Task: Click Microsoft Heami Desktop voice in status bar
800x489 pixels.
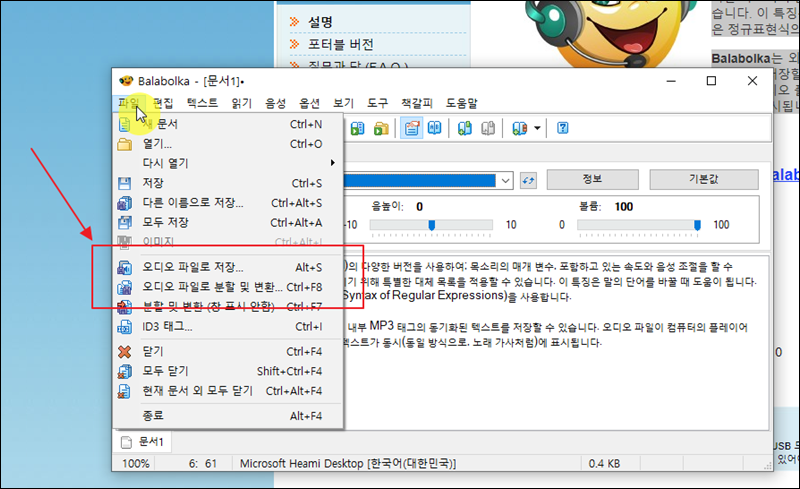Action: (348, 463)
